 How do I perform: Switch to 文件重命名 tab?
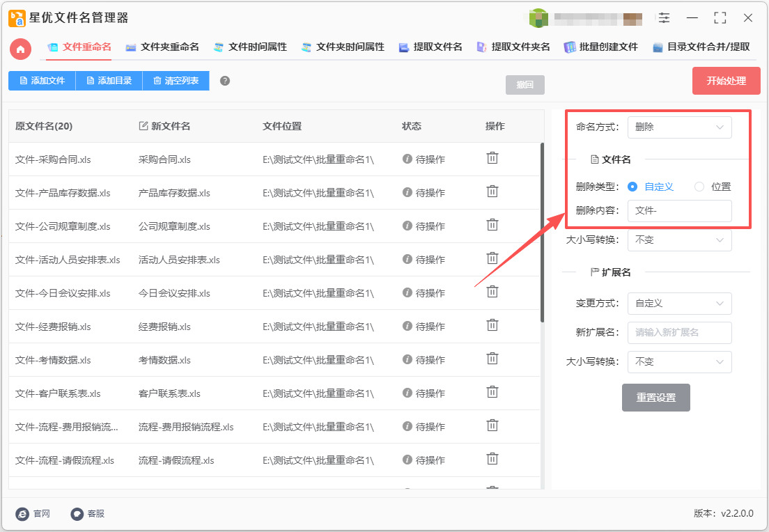pyautogui.click(x=79, y=47)
